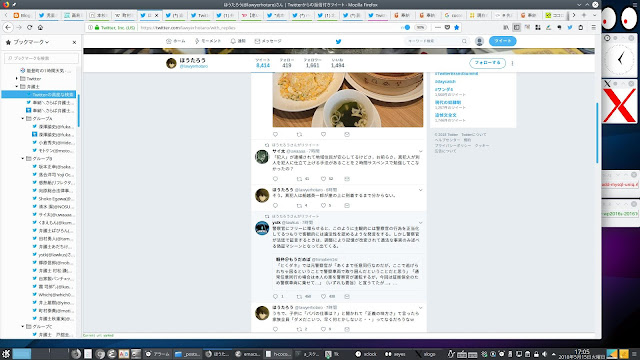Collapse the 弁護士 bookmark folder

17,87
